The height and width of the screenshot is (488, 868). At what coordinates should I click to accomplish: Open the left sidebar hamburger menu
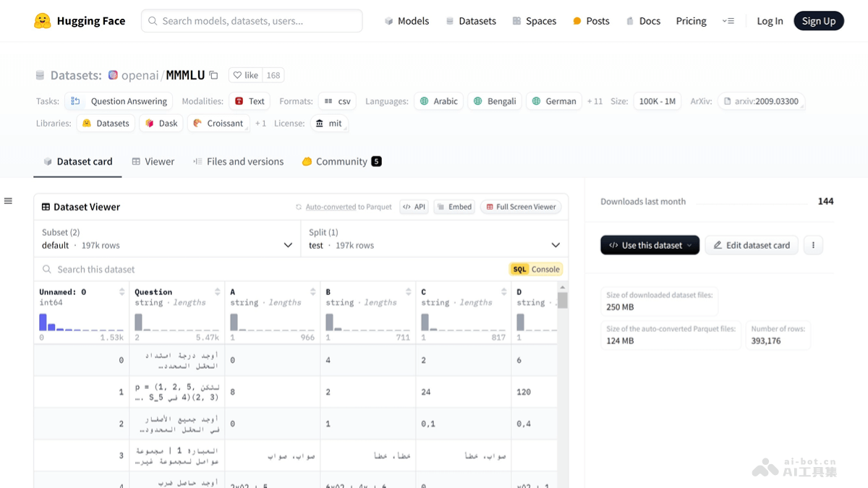coord(8,201)
